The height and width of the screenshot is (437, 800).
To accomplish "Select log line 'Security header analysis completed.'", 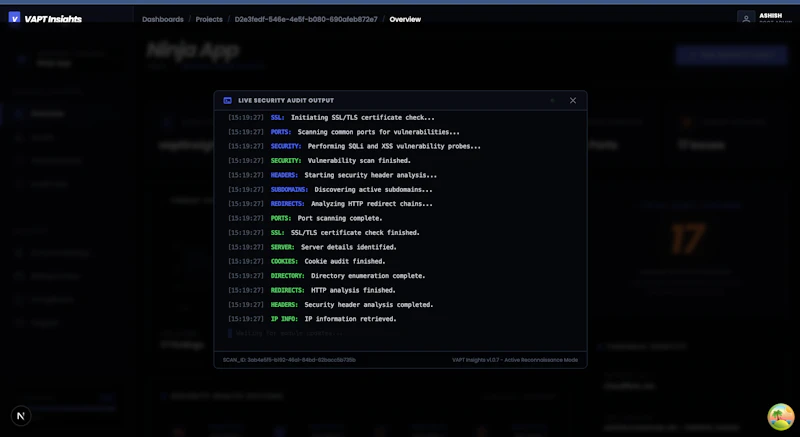I will 369,304.
